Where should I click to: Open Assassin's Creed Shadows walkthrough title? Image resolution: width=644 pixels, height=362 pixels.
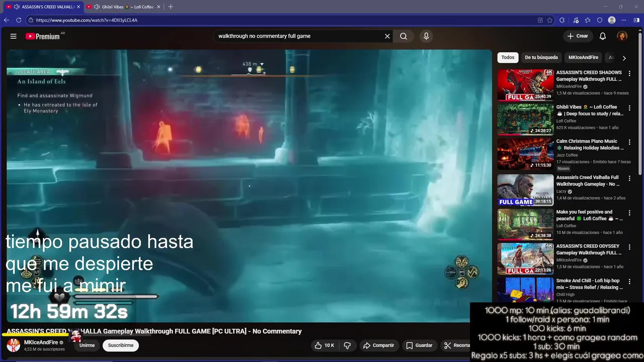589,76
